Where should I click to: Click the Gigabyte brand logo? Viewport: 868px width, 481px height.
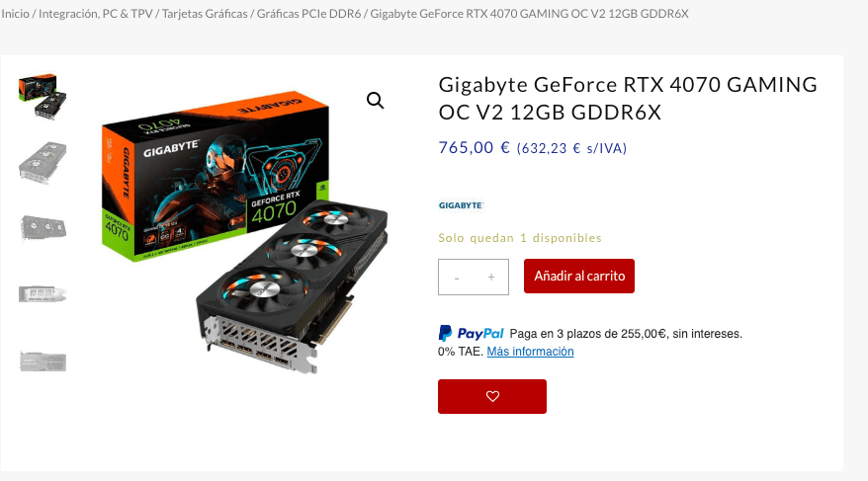tap(461, 205)
